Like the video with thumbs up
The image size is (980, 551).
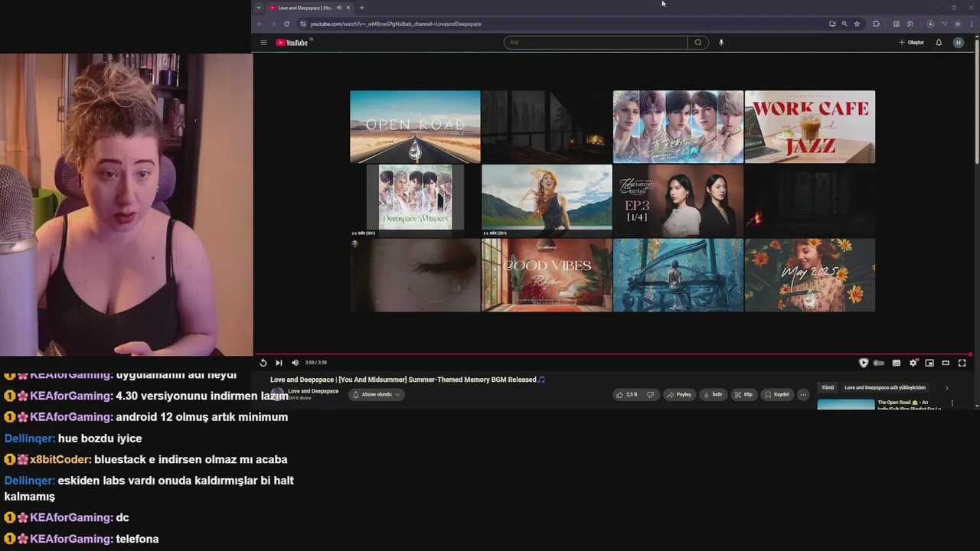tap(626, 395)
